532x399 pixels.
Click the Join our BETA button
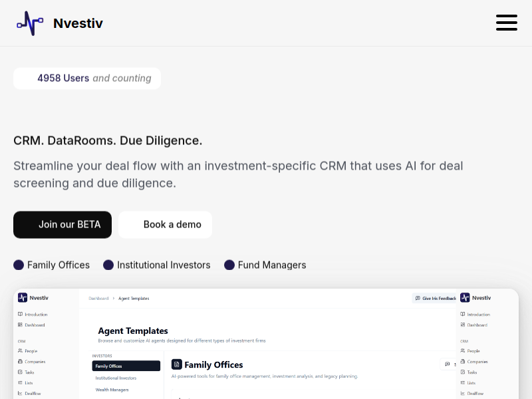click(x=63, y=225)
